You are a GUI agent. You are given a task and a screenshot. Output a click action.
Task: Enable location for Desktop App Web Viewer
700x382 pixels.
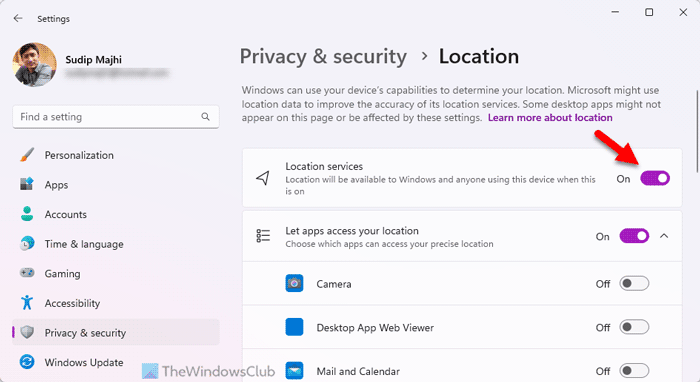click(634, 327)
